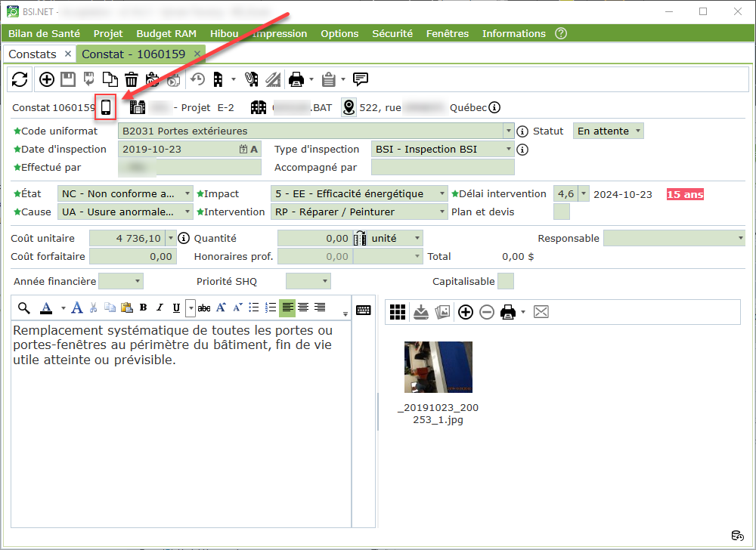Toggle the Capitalisable checkbox

coord(506,282)
